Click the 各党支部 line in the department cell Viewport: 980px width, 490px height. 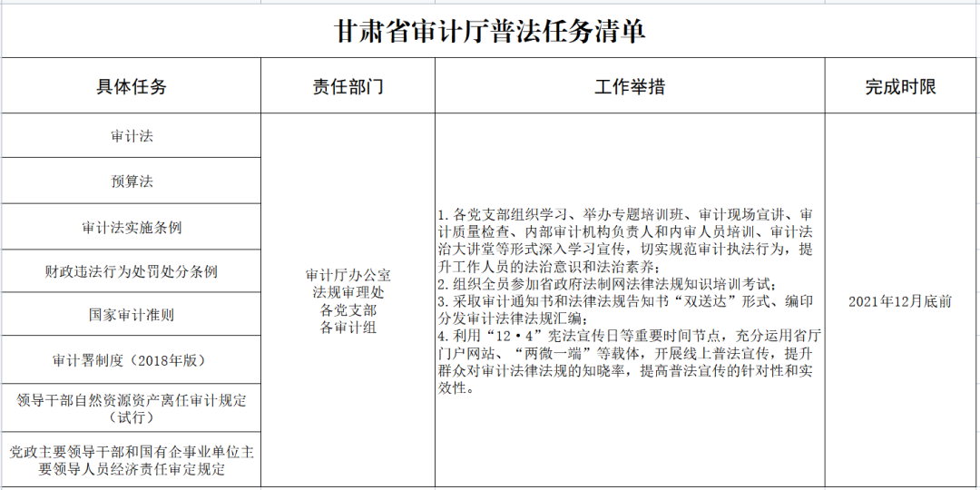(348, 309)
